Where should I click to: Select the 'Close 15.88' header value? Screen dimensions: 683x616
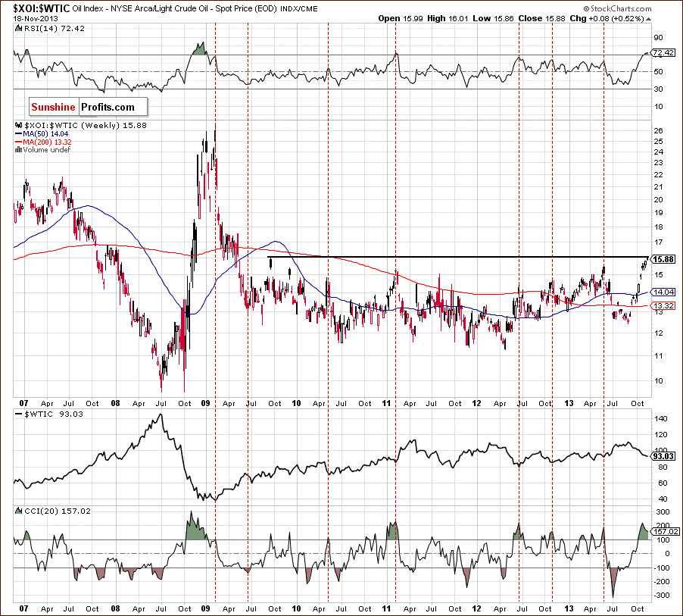[x=541, y=19]
